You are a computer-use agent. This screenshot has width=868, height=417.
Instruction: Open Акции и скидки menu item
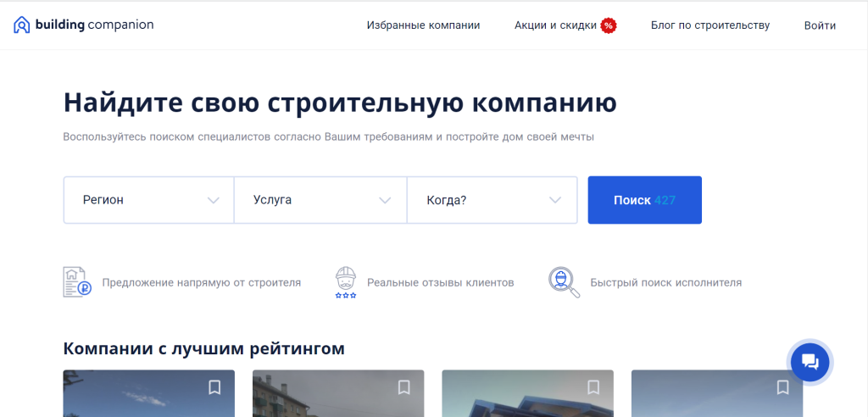pyautogui.click(x=555, y=25)
